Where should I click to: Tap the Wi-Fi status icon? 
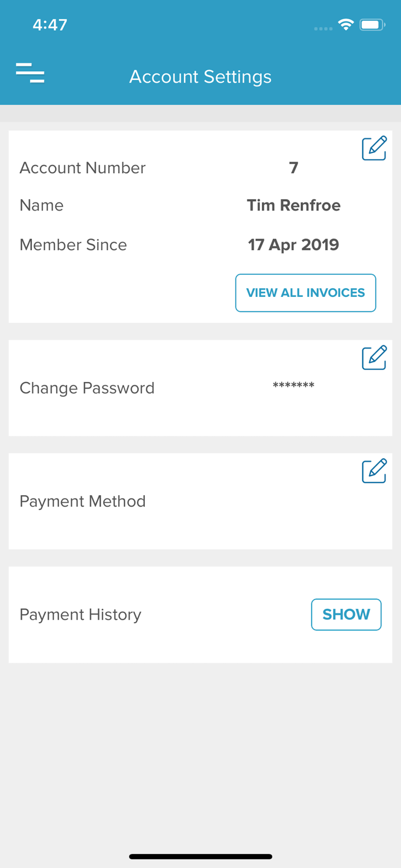[346, 25]
